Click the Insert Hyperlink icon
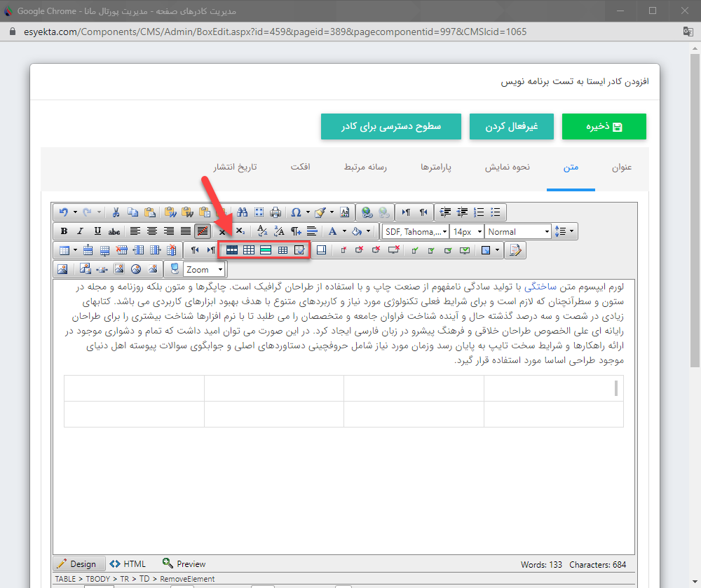701x588 pixels. click(x=367, y=212)
